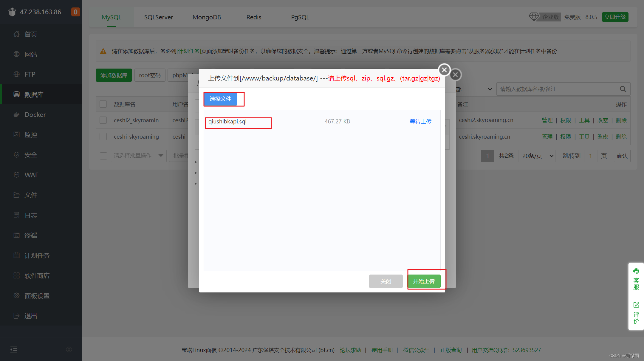Click 权限 for ceshi.skyroaming.cn row
This screenshot has width=644, height=361.
tap(566, 137)
